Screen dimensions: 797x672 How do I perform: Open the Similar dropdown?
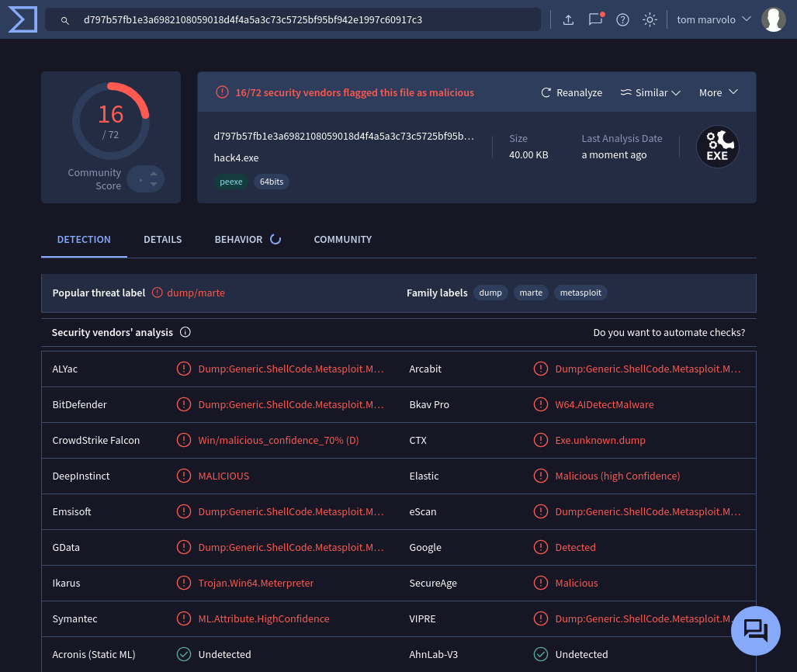click(650, 92)
